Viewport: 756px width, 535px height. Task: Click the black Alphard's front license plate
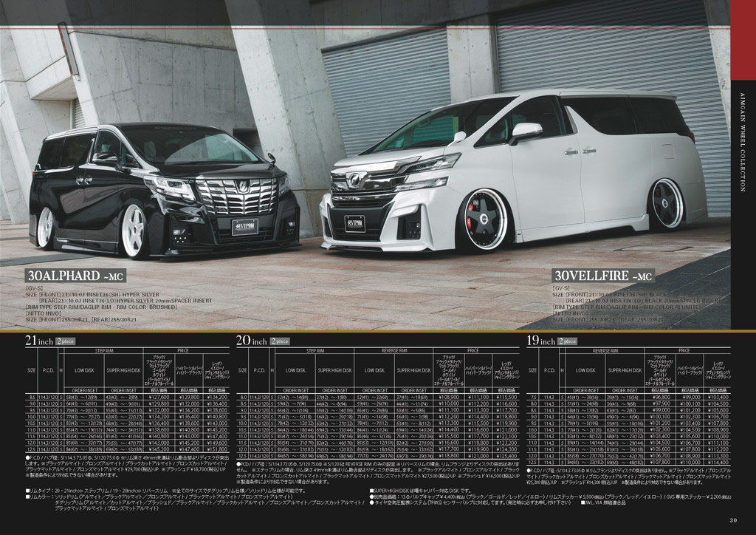pos(245,226)
